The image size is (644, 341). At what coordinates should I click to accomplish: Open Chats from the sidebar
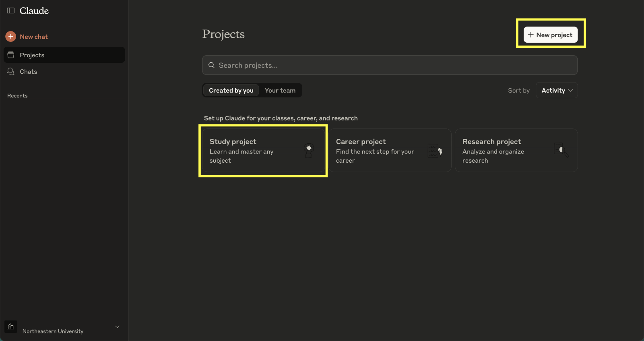[x=28, y=72]
